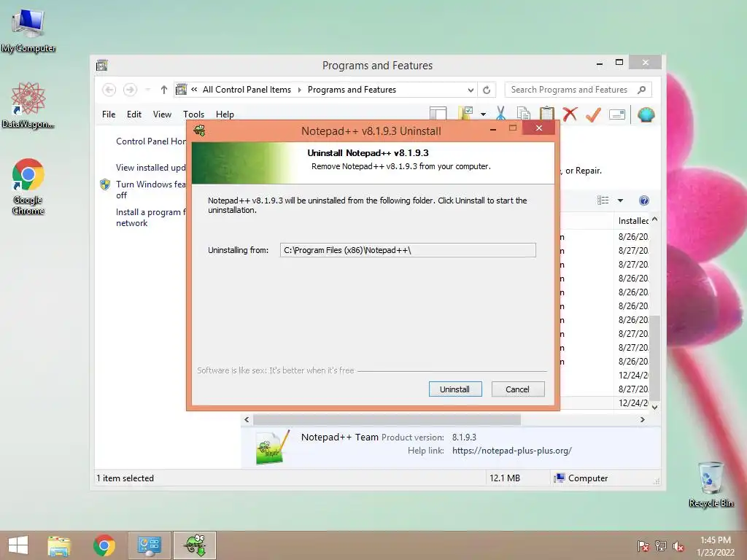Image resolution: width=747 pixels, height=560 pixels.
Task: Click the red X Delete toolbar icon
Action: 570,114
